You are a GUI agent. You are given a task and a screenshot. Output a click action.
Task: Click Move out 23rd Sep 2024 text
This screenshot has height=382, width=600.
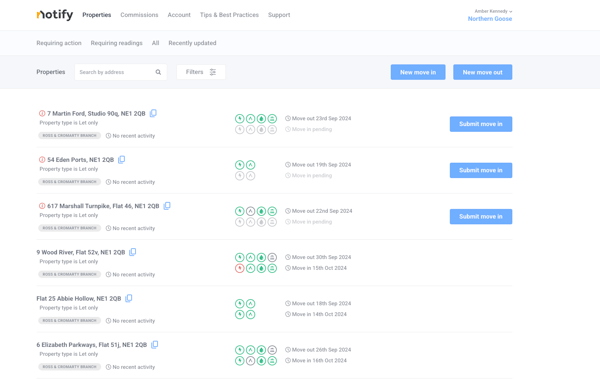[321, 119]
